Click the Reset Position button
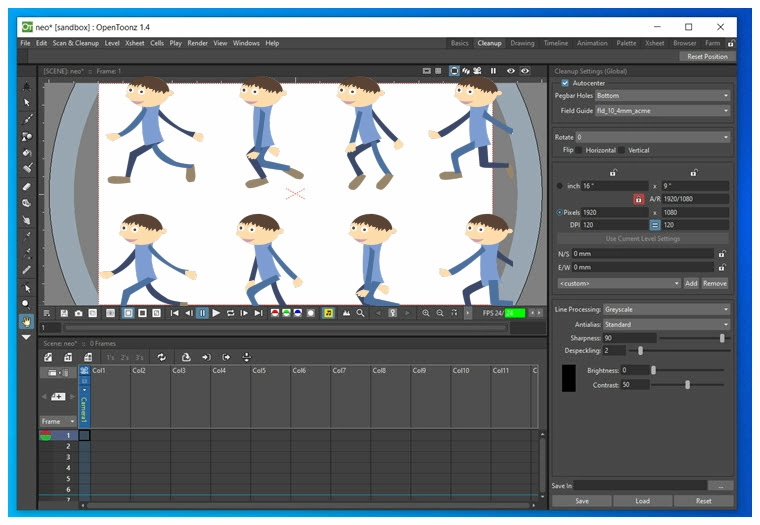 [707, 57]
